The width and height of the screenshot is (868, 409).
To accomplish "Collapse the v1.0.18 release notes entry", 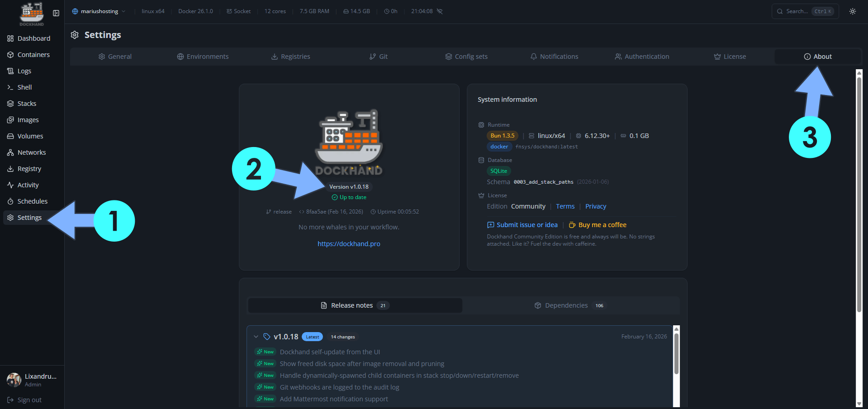I will [256, 337].
